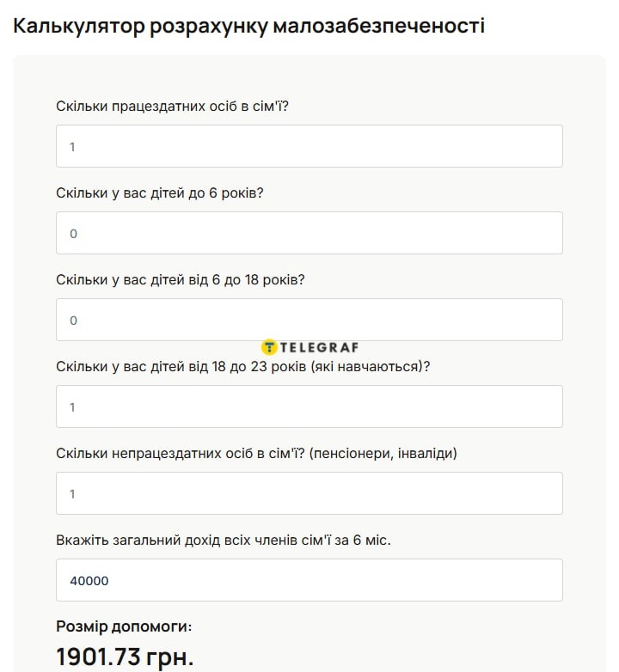This screenshot has height=672, width=619.
Task: Click the 'Скільки працездатних осіб в сім'ї?' label
Action: coord(178,107)
